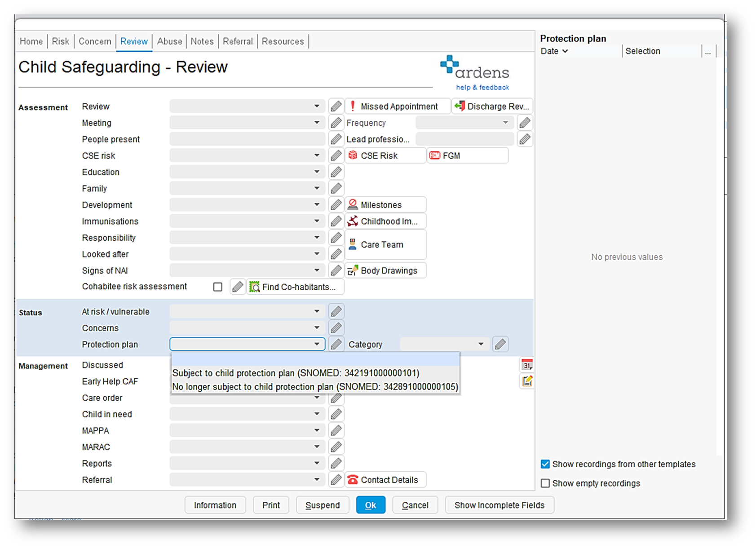Click the pencil icon beside Education dropdown
The width and height of the screenshot is (756, 549).
coord(336,172)
